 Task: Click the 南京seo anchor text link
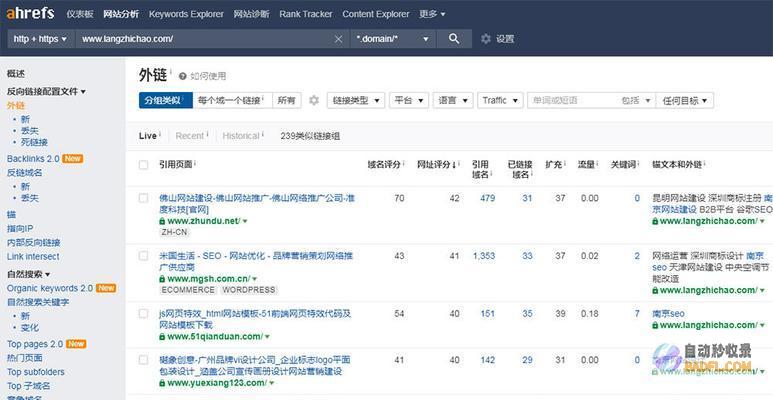668,314
